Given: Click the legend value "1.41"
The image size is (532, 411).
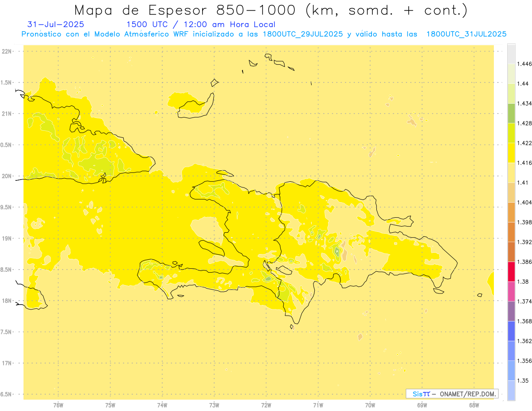Looking at the screenshot, I should (523, 183).
